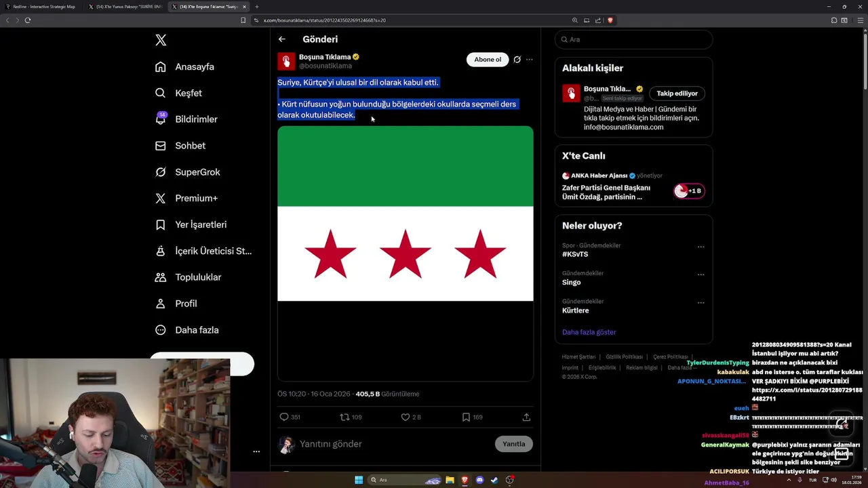Open Profil page
This screenshot has width=868, height=488.
pyautogui.click(x=176, y=304)
